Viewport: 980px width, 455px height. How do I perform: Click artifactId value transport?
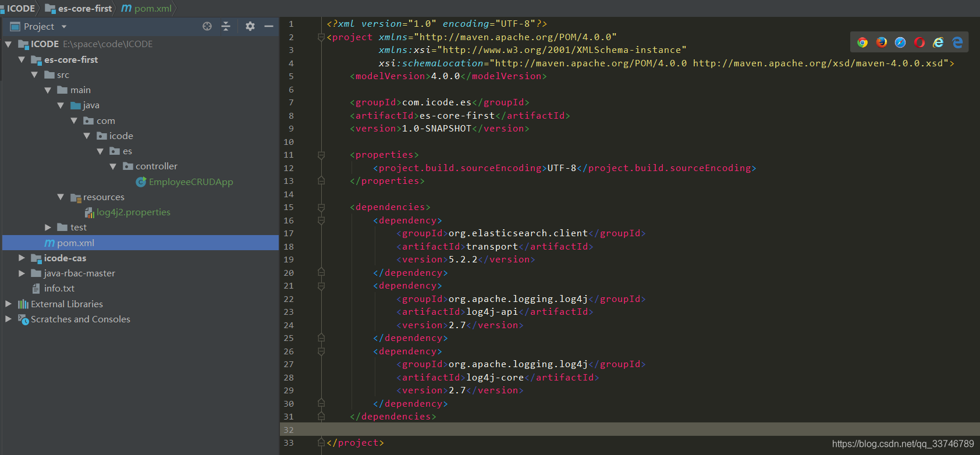(492, 247)
